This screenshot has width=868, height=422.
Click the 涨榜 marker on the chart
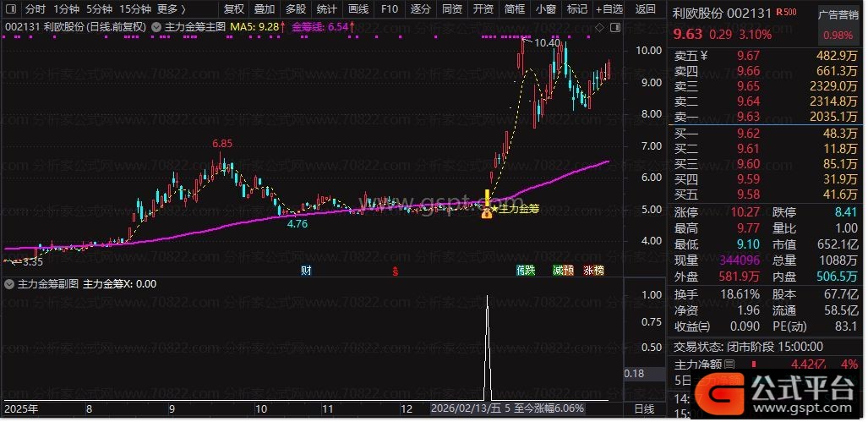click(593, 271)
